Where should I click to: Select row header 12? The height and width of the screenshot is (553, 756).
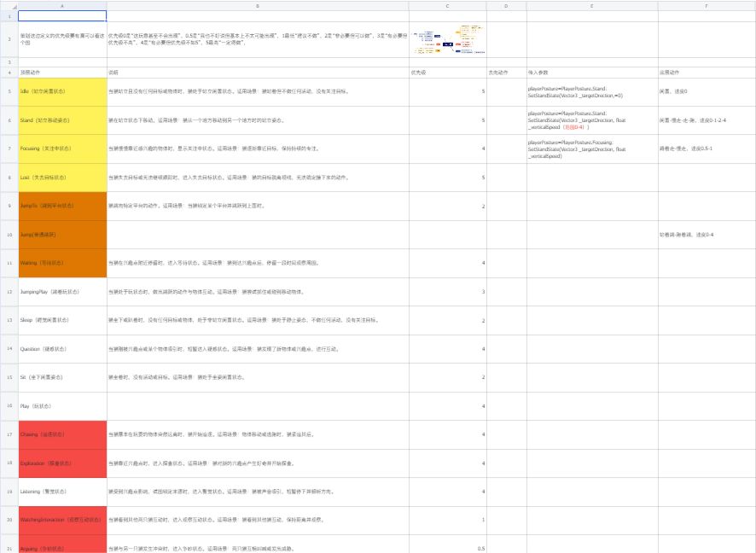point(9,292)
